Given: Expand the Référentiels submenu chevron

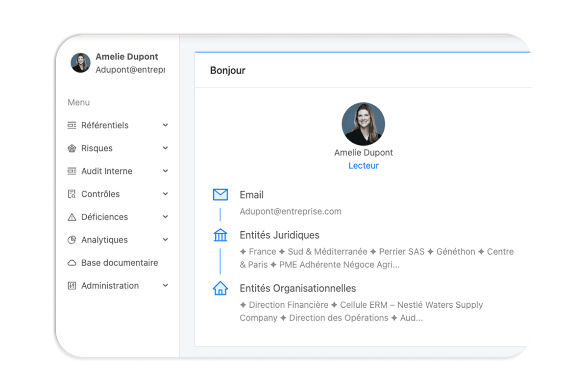Looking at the screenshot, I should pos(165,125).
